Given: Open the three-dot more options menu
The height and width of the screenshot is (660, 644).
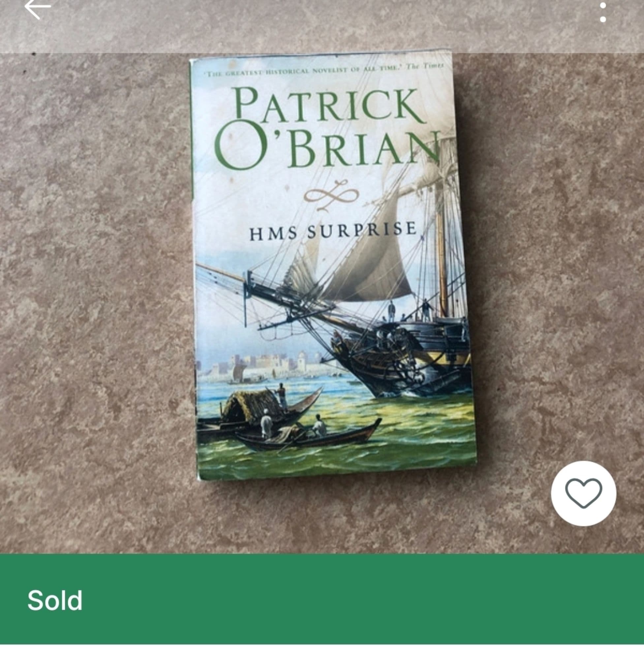Looking at the screenshot, I should coord(603,12).
